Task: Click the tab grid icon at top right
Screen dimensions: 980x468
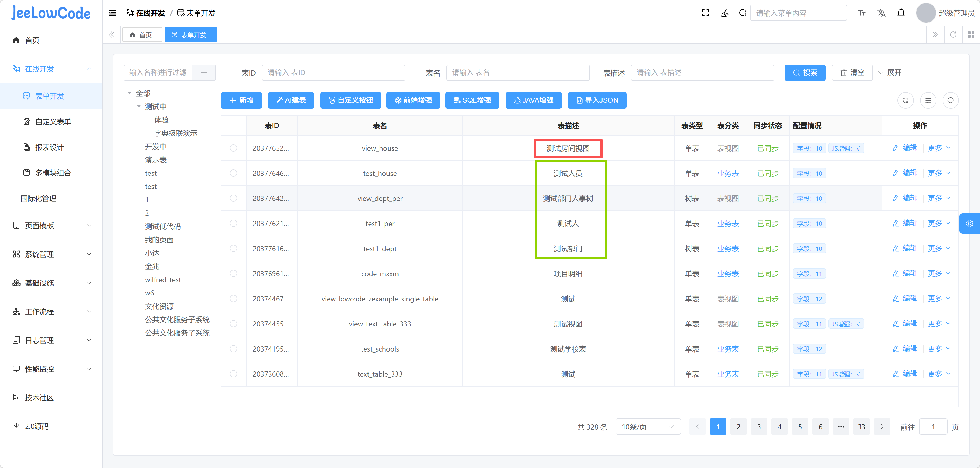Action: click(971, 35)
